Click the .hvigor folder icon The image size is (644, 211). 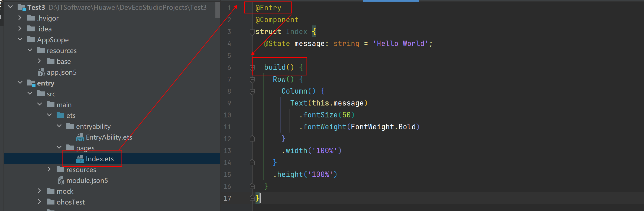pos(31,18)
